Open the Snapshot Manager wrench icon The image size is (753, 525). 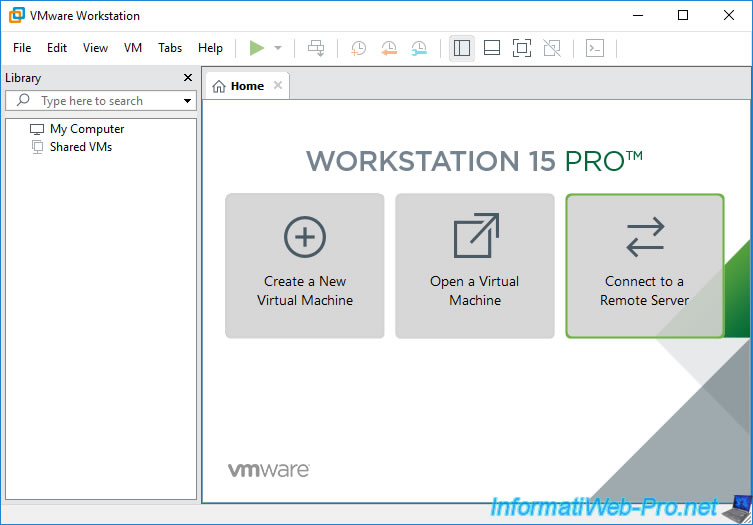tap(419, 48)
